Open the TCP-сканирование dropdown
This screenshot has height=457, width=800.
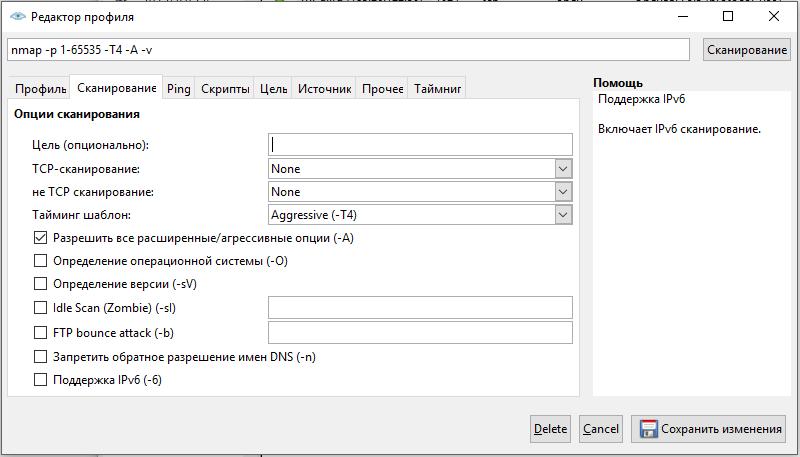(x=420, y=169)
